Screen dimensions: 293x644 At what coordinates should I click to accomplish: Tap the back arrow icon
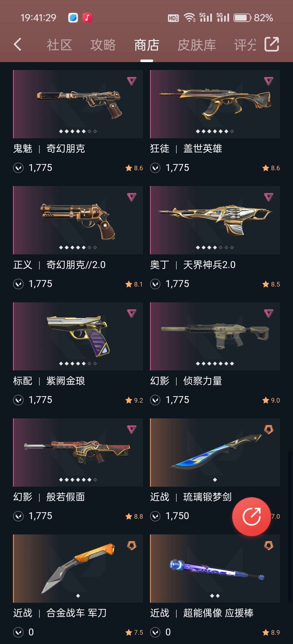(x=18, y=44)
